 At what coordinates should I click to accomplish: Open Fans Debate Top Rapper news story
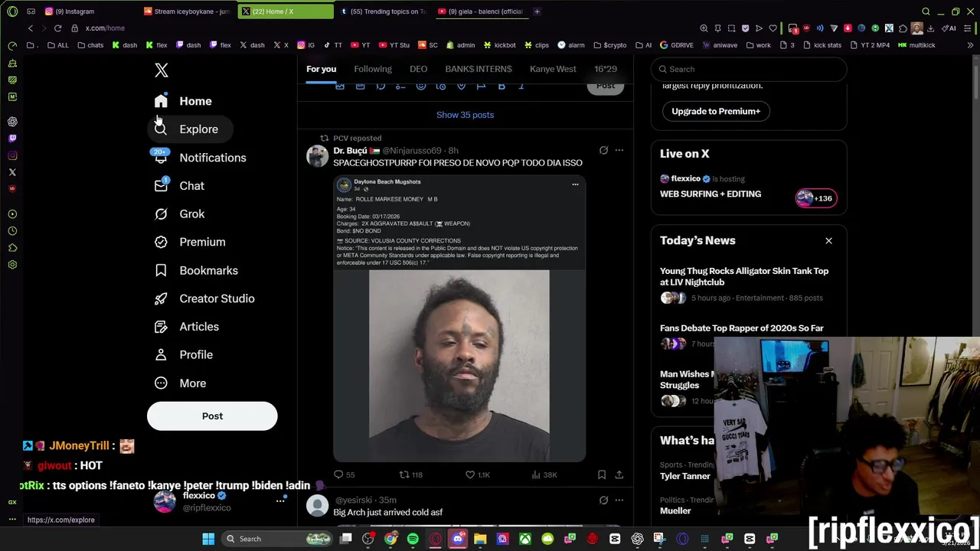(x=742, y=328)
